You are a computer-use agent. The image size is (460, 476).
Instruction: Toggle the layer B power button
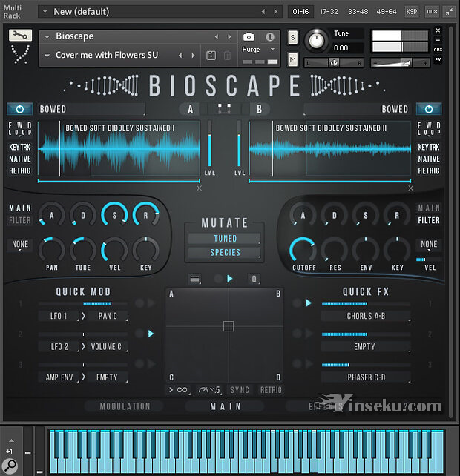pyautogui.click(x=428, y=109)
